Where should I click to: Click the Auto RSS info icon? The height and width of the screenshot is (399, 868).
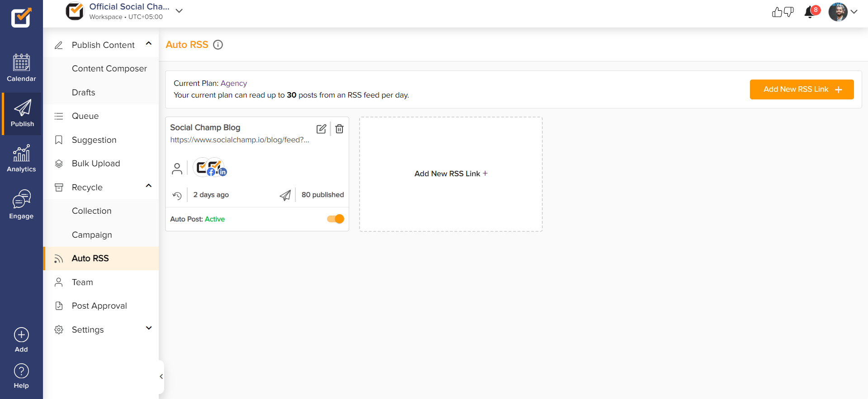tap(218, 45)
